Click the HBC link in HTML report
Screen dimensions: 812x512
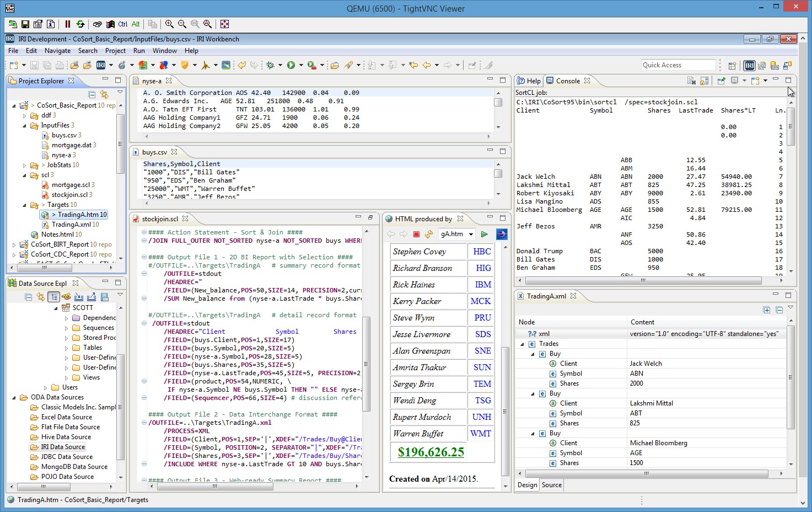click(x=482, y=252)
